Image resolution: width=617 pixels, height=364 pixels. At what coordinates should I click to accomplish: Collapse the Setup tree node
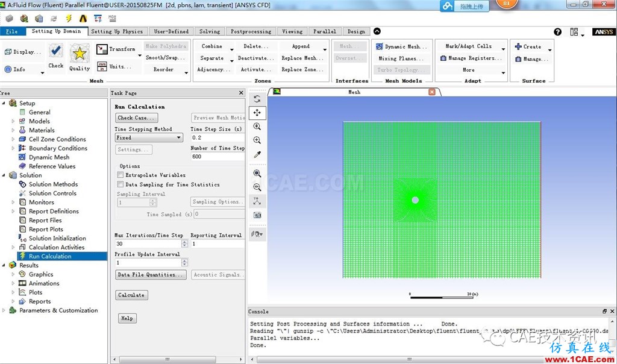tap(4, 103)
